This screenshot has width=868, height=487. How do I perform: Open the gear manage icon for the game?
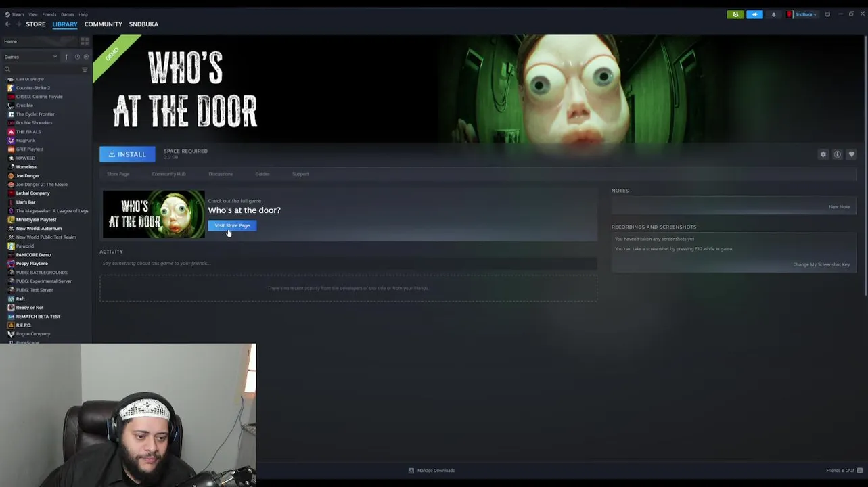click(823, 154)
